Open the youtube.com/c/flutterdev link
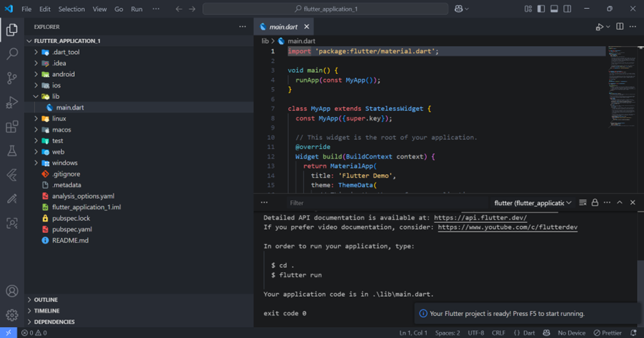Screen dimensions: 644x338 508,228
